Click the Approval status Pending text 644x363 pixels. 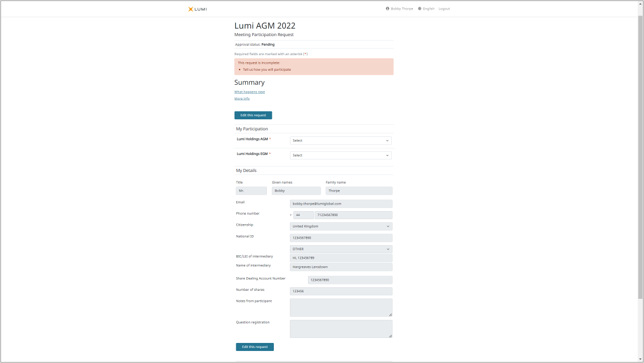pos(255,45)
